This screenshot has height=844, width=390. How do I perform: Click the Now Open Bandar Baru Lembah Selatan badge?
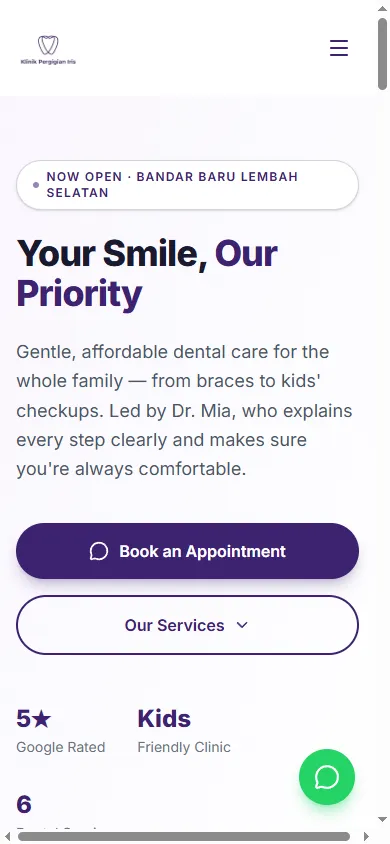(x=187, y=185)
